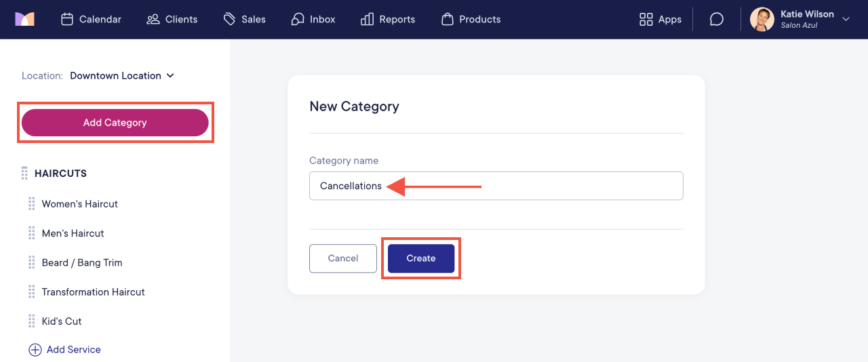868x362 pixels.
Task: Open the chat bubble messages icon
Action: tap(717, 19)
